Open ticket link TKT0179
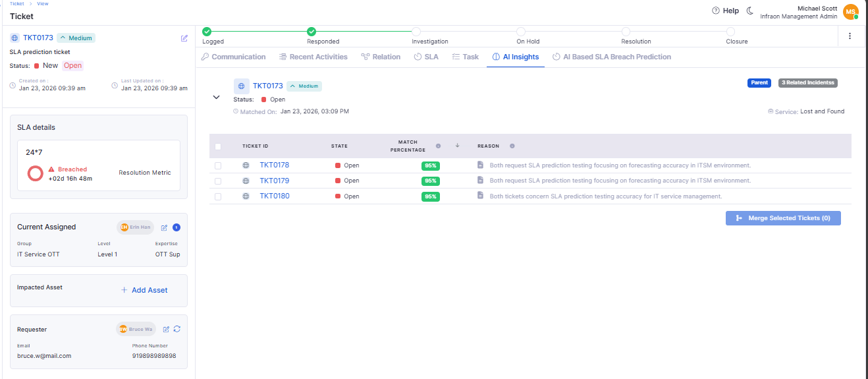Image resolution: width=868 pixels, height=379 pixels. click(x=274, y=181)
